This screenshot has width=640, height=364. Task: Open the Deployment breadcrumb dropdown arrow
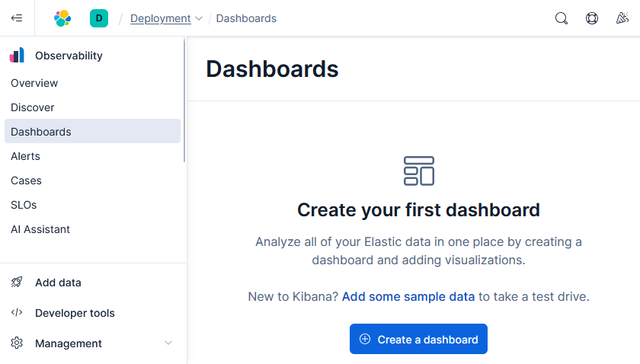tap(199, 18)
